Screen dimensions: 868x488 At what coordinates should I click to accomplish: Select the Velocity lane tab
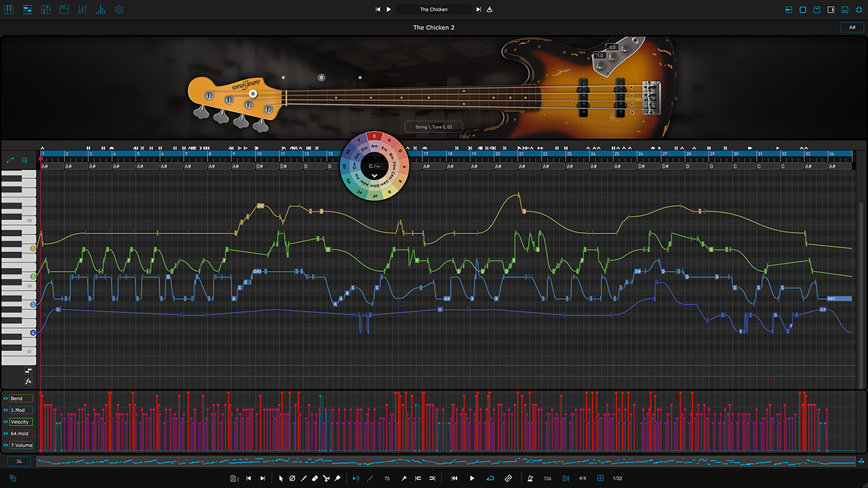coord(20,422)
